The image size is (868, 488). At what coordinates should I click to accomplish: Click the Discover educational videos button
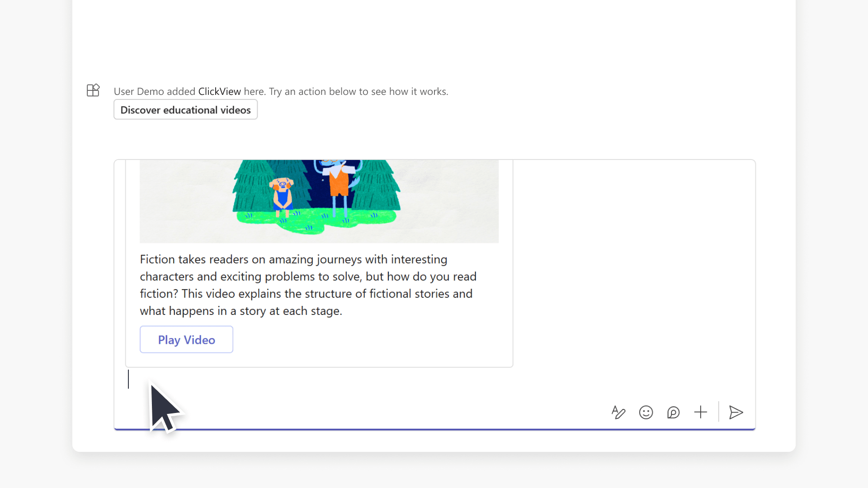(185, 109)
